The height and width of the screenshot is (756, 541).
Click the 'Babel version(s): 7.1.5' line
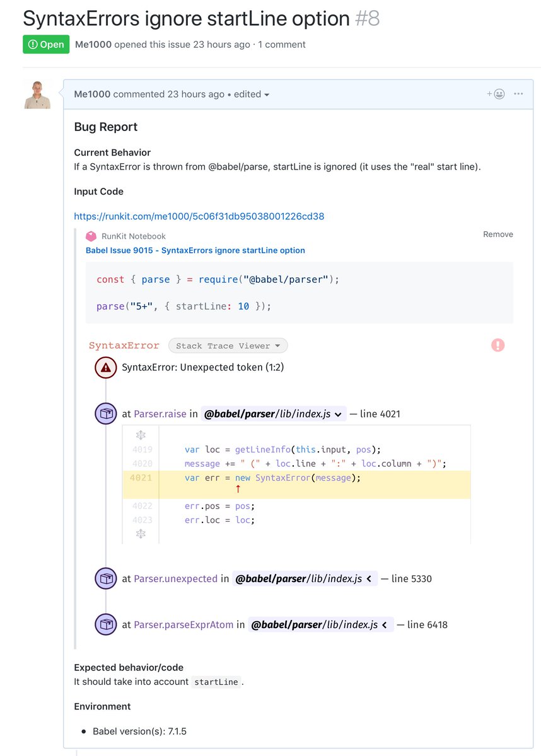[139, 731]
